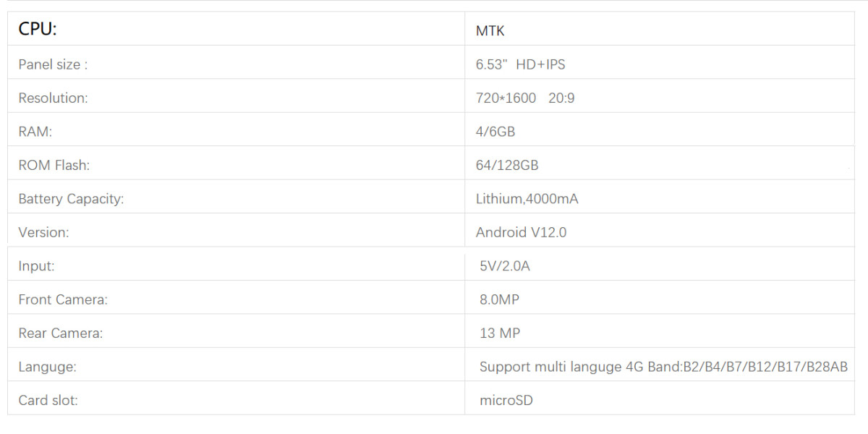Click the Panel size label

53,64
